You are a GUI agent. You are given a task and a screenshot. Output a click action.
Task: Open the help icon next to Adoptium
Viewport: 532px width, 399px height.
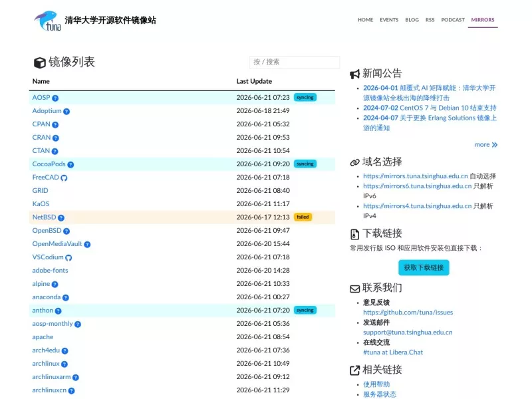66,111
